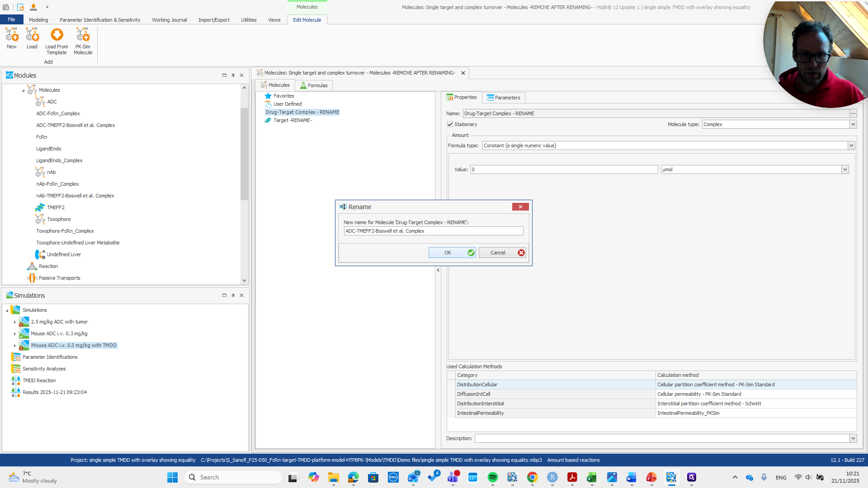Open the Parameters tab
Screen dimensions: 868x488
tap(503, 98)
